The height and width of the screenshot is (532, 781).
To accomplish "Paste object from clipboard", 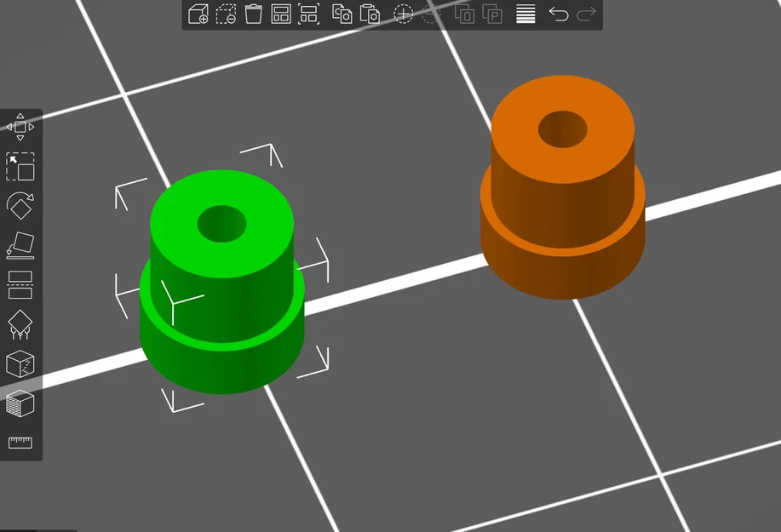I will 370,14.
